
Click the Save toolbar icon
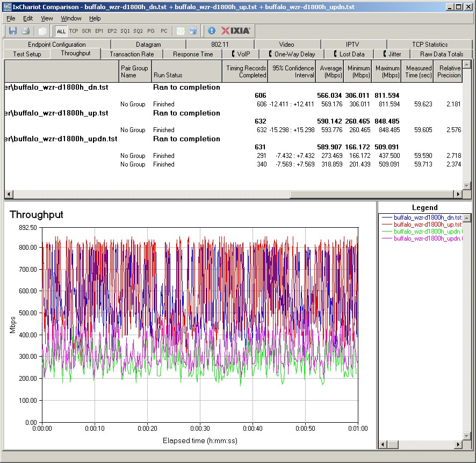click(x=13, y=31)
